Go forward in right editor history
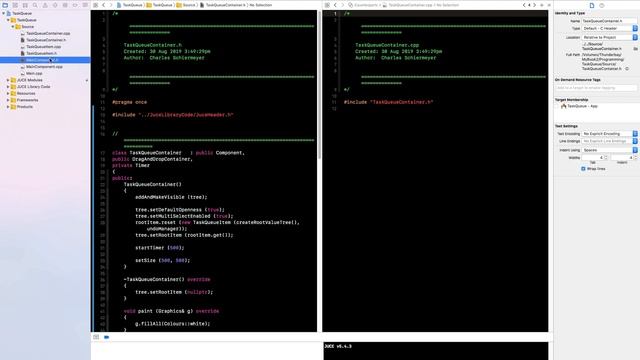This screenshot has width=640, height=360. click(342, 5)
